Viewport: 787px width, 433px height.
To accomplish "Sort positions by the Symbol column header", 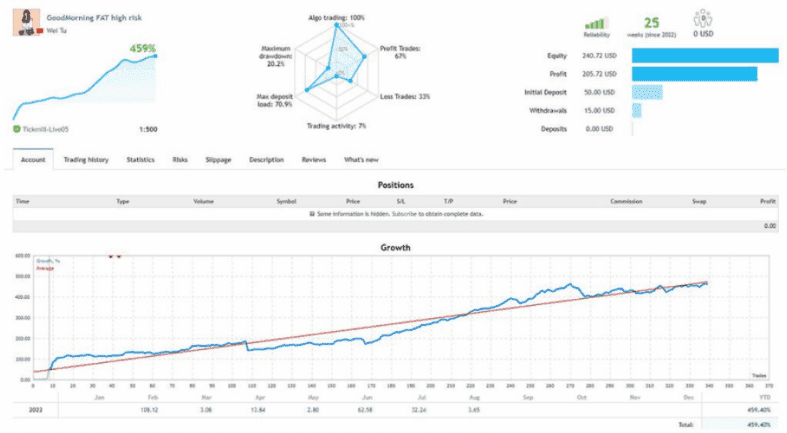I will pyautogui.click(x=286, y=201).
